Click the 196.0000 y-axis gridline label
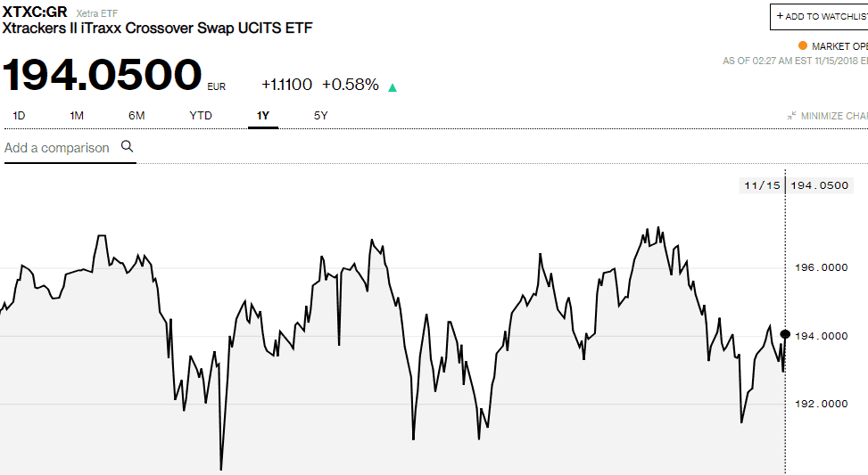The image size is (868, 475). 820,267
